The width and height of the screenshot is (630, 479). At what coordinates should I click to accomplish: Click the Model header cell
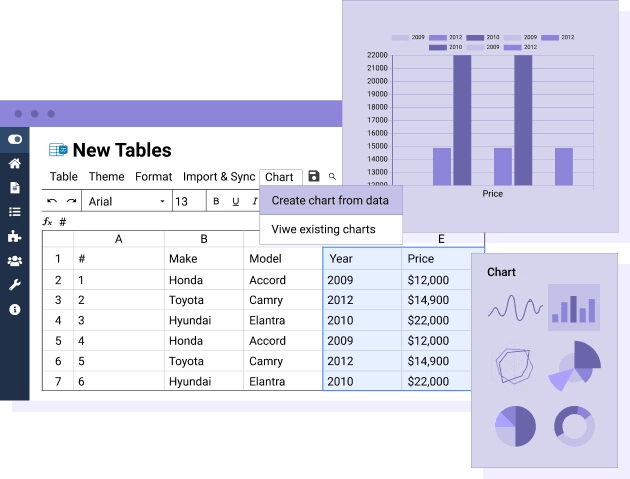[x=283, y=258]
